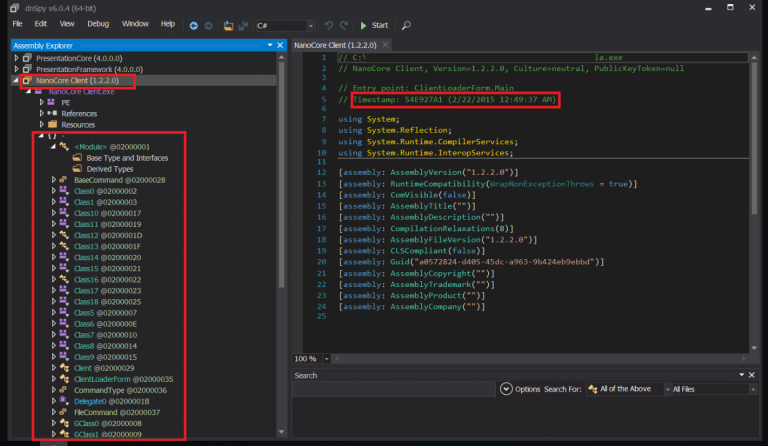
Task: Open search with the magnifier icon
Action: point(406,25)
